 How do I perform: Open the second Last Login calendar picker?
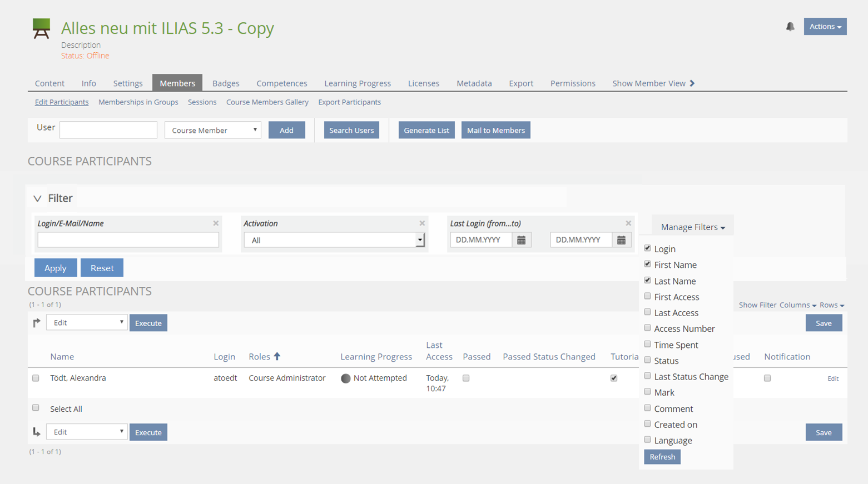(621, 240)
